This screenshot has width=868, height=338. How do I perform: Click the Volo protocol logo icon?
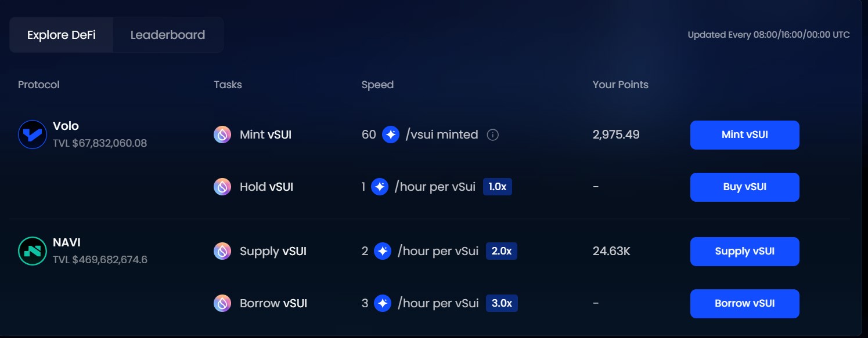click(33, 135)
